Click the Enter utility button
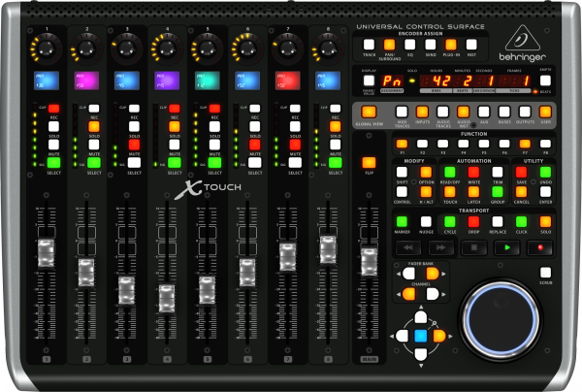Viewport: 582px width, 392px height. point(545,192)
